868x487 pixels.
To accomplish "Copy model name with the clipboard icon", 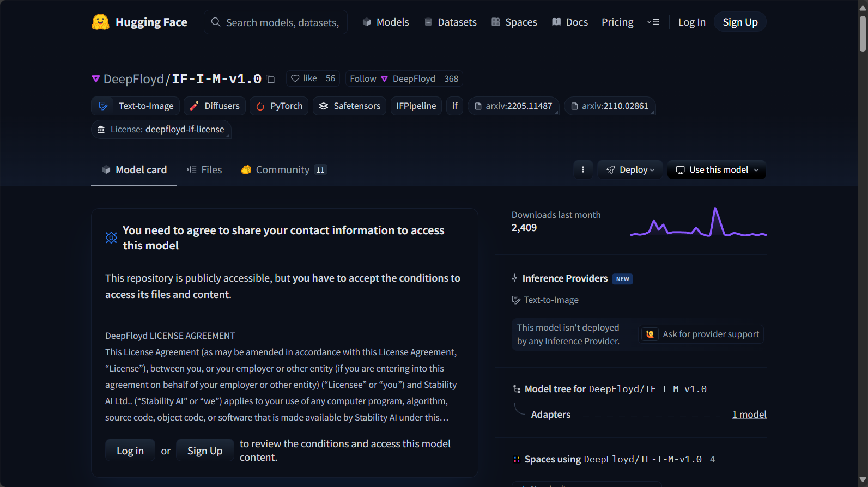I will coord(270,79).
